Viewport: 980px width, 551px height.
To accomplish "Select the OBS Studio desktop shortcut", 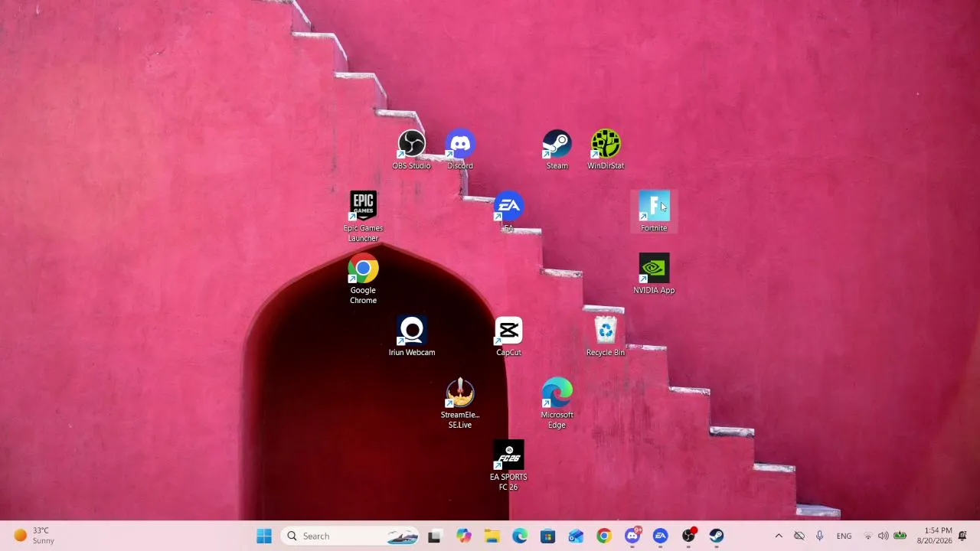I will click(411, 150).
